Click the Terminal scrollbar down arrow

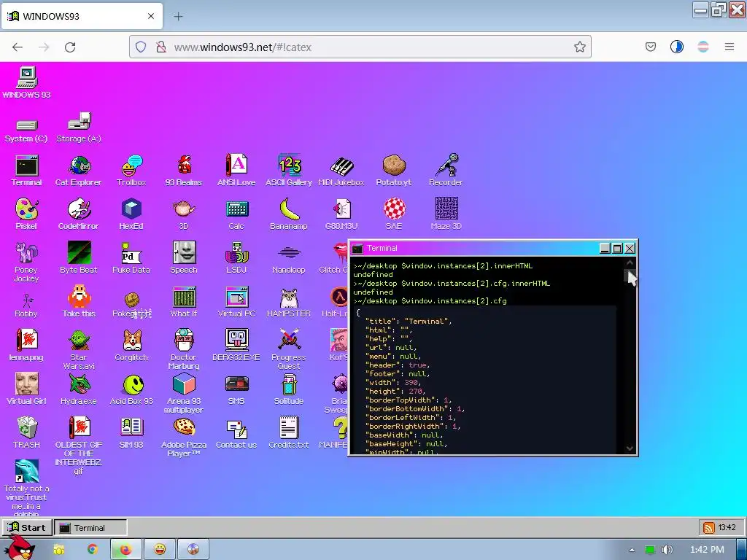click(630, 448)
